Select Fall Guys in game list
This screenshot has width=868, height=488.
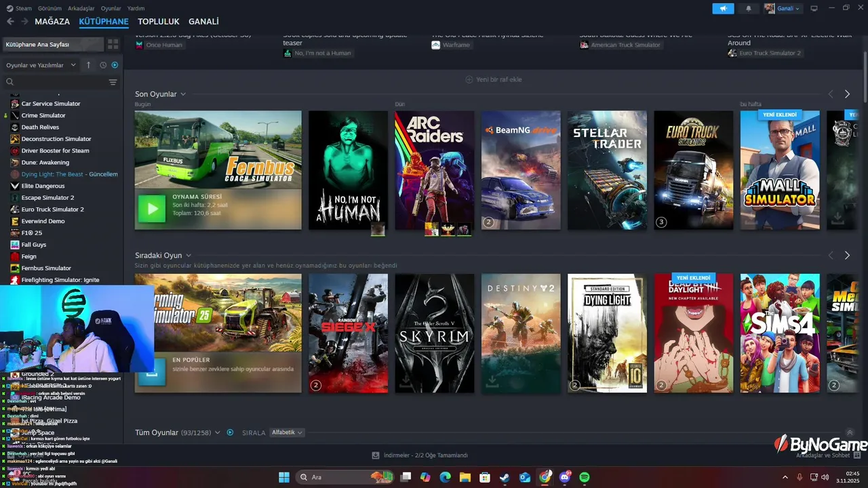coord(34,245)
